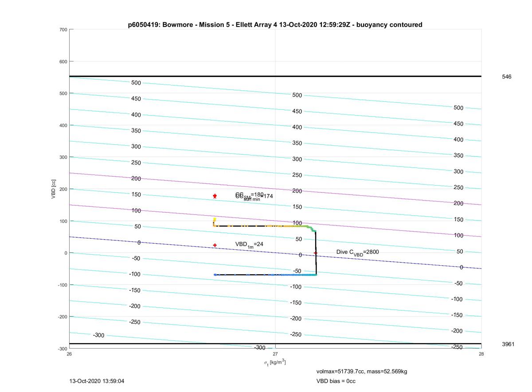Screen dimensions: 532x392
Task: Click the '546' label beside the upper black line
Action: point(506,77)
